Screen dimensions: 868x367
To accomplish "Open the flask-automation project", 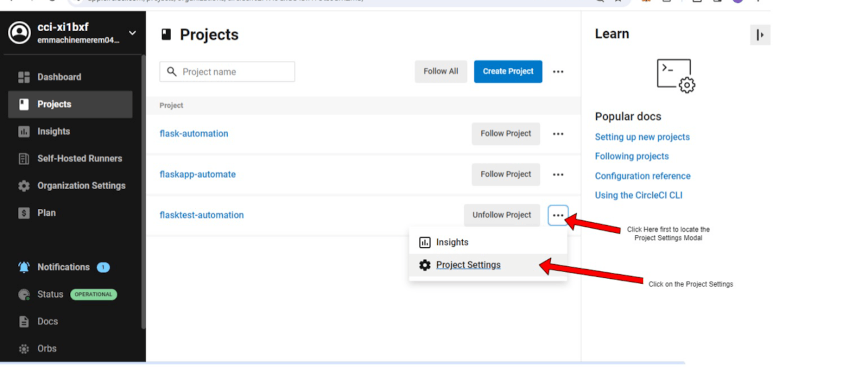I will [x=194, y=134].
